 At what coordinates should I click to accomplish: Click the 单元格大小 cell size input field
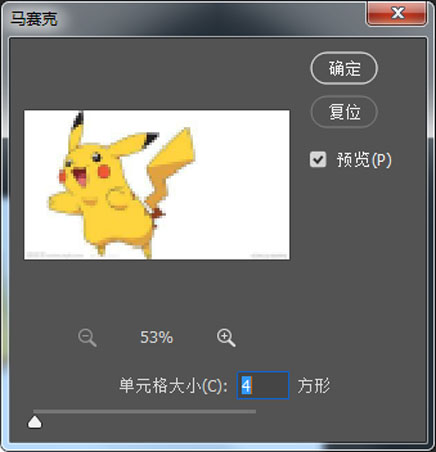point(263,385)
